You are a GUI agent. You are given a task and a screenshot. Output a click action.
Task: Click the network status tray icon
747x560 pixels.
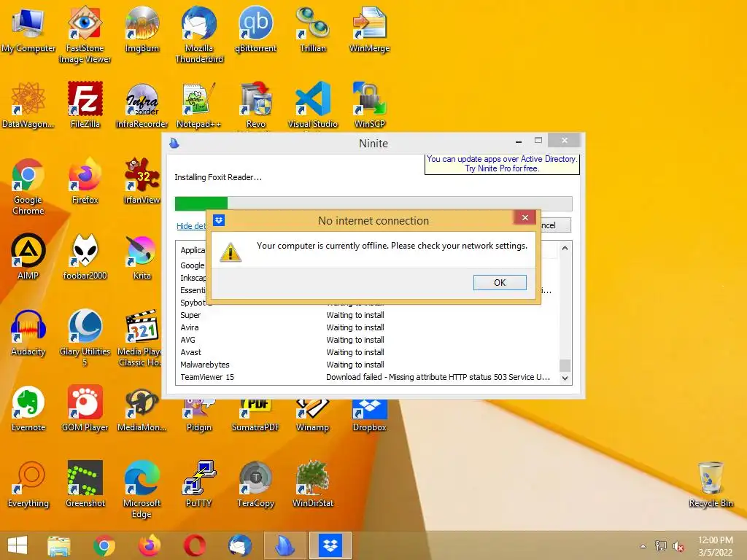pyautogui.click(x=661, y=546)
